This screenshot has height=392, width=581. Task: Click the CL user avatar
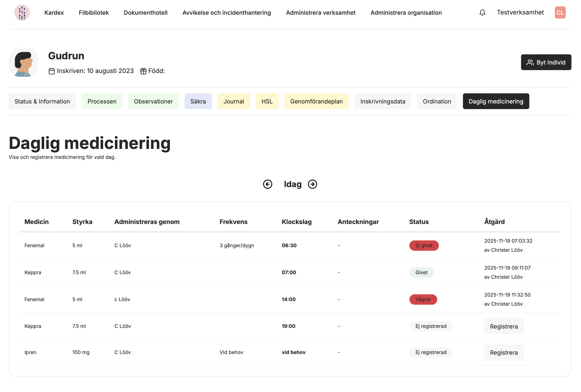(x=560, y=12)
